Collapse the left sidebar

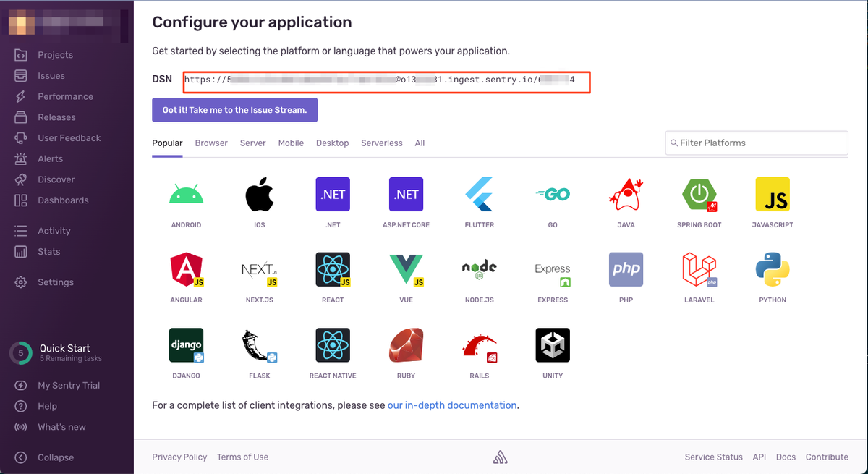tap(54, 457)
